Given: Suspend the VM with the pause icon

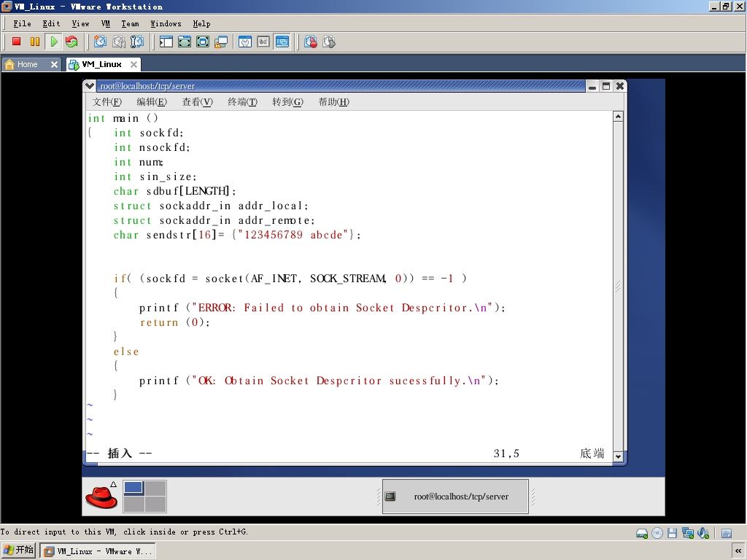Looking at the screenshot, I should [35, 42].
